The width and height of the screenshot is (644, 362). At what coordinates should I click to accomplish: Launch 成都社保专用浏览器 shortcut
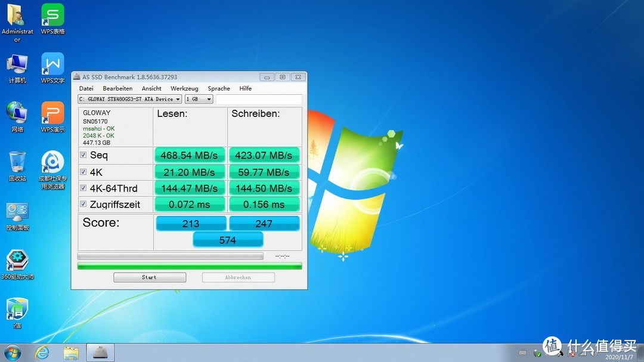pyautogui.click(x=52, y=170)
